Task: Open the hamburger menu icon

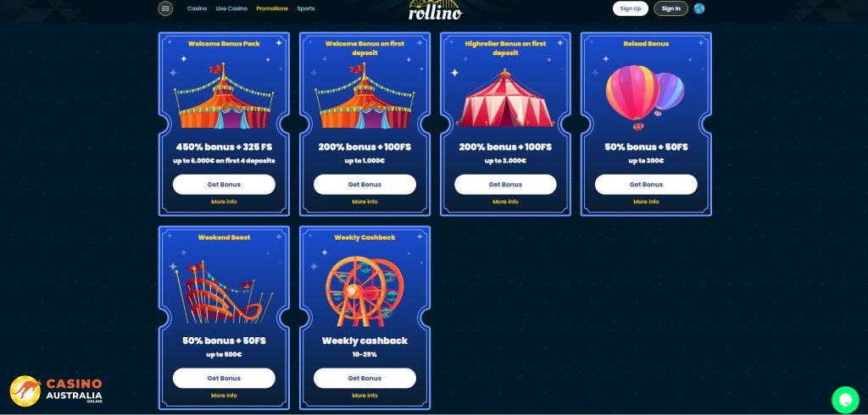Action: [x=165, y=8]
